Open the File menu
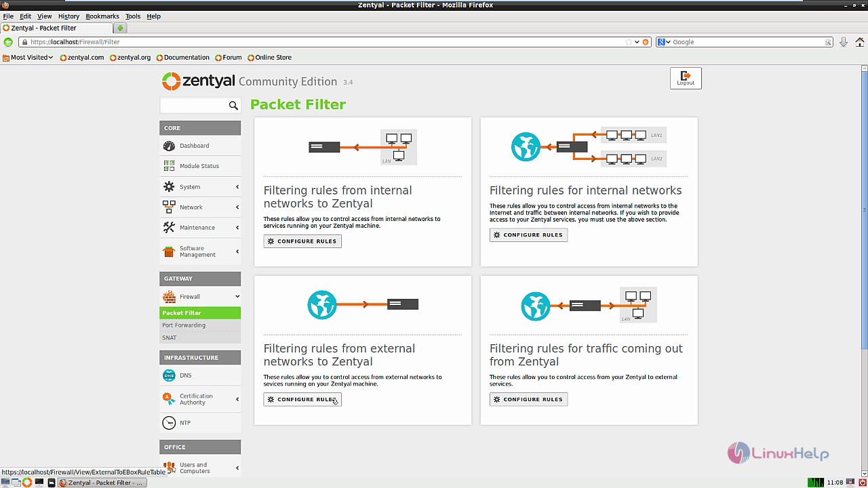The height and width of the screenshot is (488, 868). pos(8,16)
